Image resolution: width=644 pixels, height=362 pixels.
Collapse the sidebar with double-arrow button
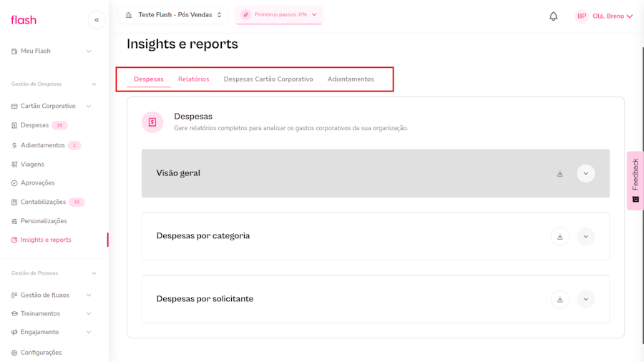click(x=97, y=20)
